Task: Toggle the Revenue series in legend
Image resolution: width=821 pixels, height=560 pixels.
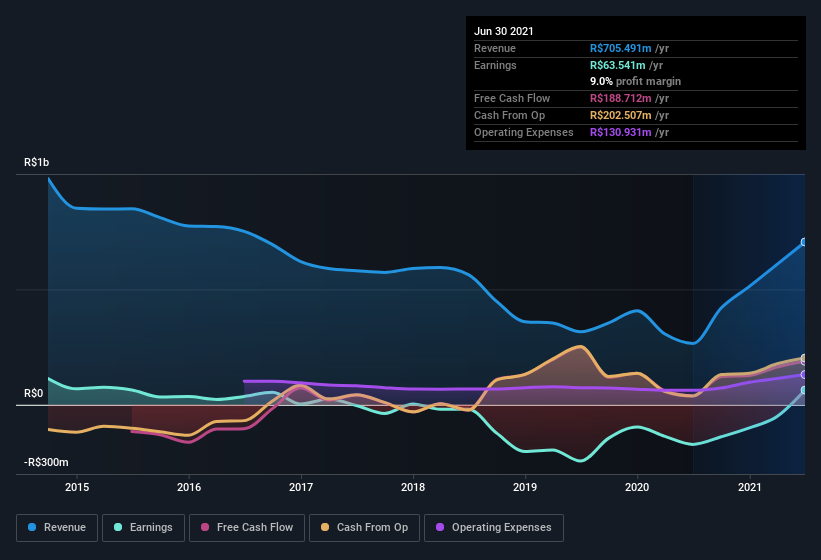Action: [57, 528]
